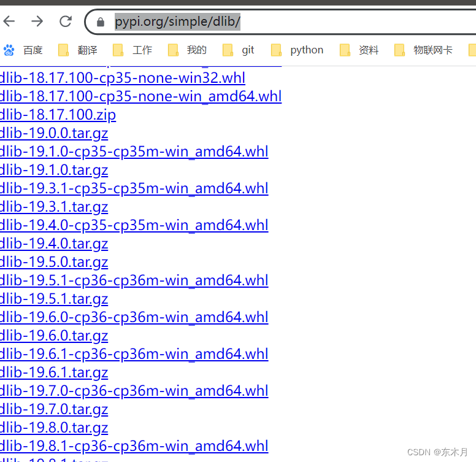Download dlib-19.3.1-cp35-cp35m-win_amd64.whl
The width and height of the screenshot is (476, 462).
[x=134, y=188]
